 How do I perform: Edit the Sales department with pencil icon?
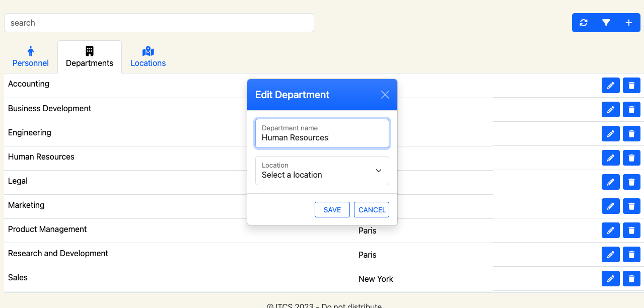610,279
